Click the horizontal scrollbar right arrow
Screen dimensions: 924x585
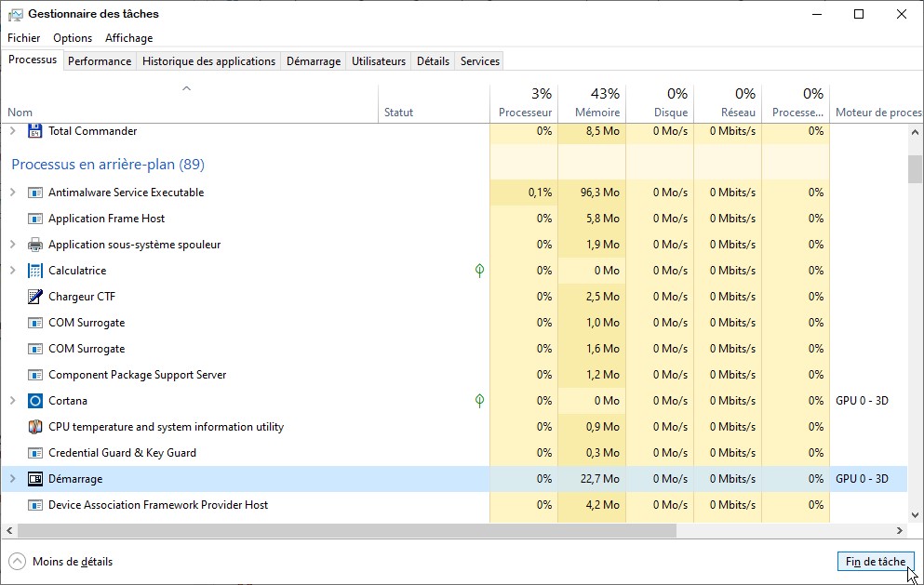tap(900, 530)
